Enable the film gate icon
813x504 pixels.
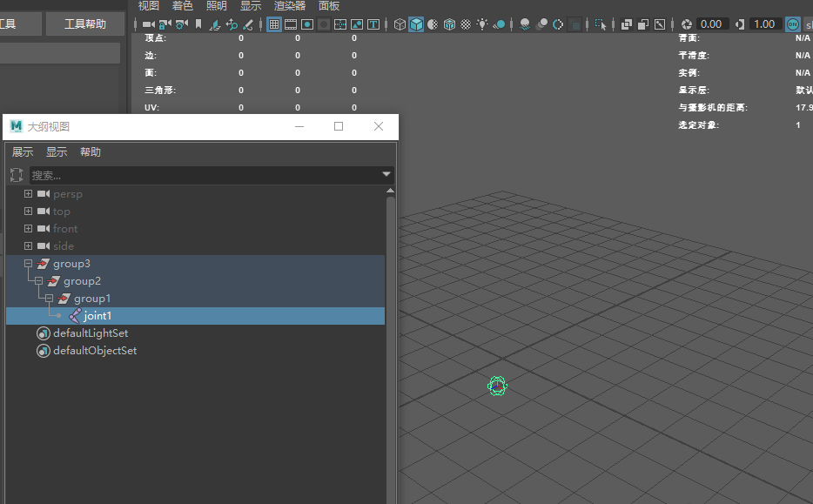(x=291, y=24)
